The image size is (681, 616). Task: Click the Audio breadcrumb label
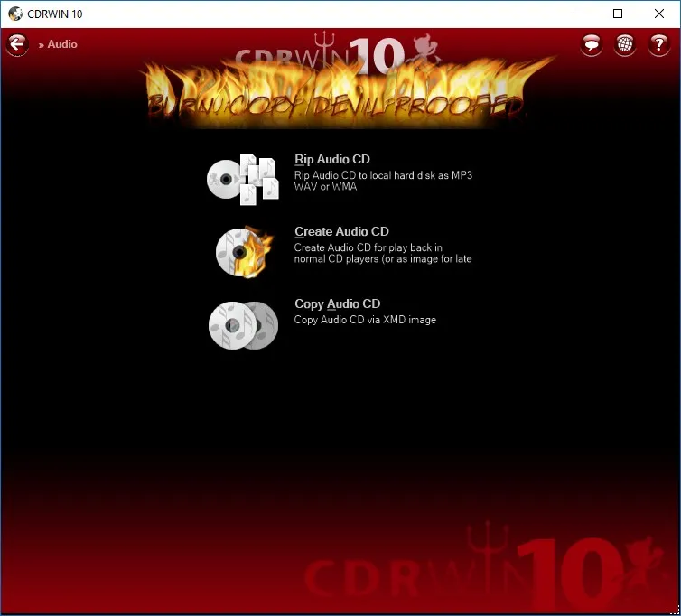tap(62, 44)
